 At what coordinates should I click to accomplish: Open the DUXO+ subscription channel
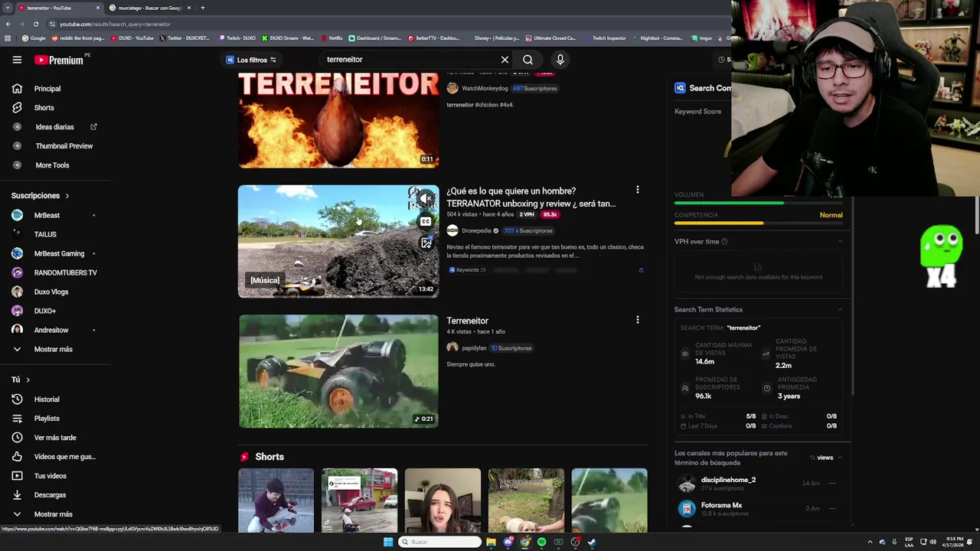44,311
